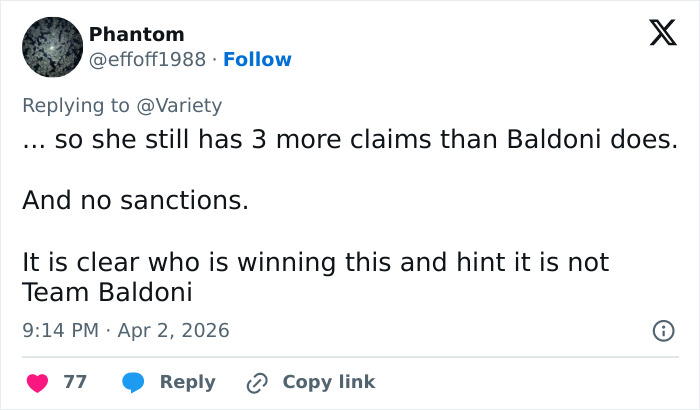
Task: Click the Reply text label
Action: pyautogui.click(x=187, y=382)
